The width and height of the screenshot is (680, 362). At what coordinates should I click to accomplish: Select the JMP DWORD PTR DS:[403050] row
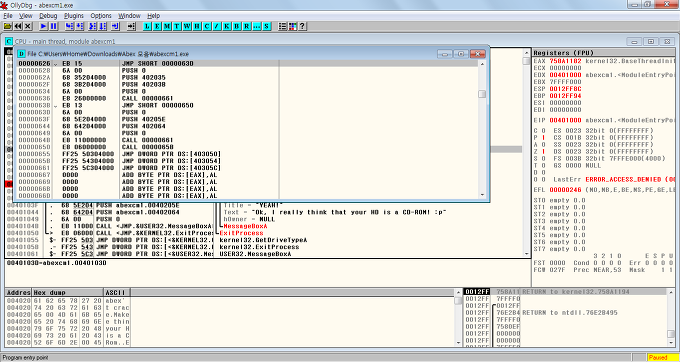click(247, 154)
